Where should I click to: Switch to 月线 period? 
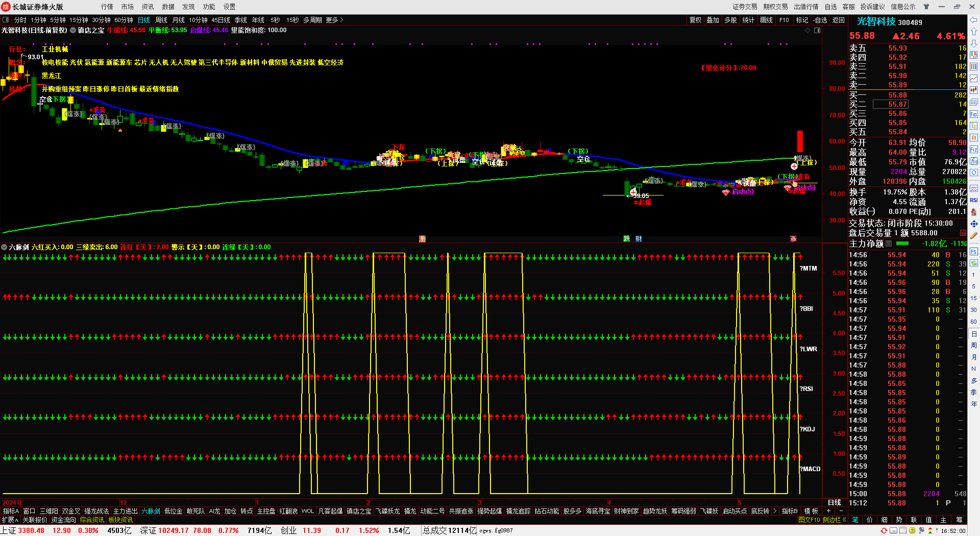179,20
